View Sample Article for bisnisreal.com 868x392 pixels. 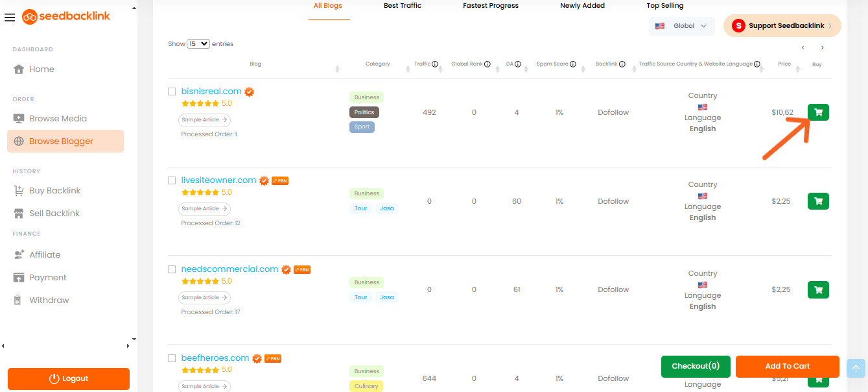tap(204, 120)
